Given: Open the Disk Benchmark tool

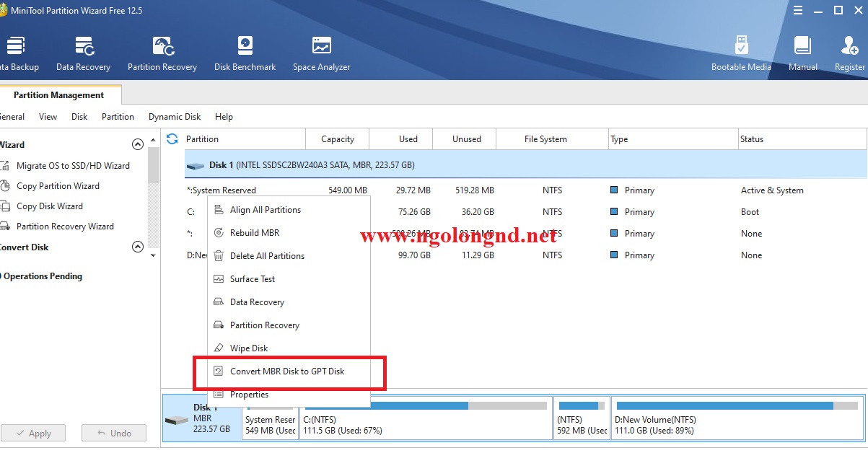Looking at the screenshot, I should (245, 54).
